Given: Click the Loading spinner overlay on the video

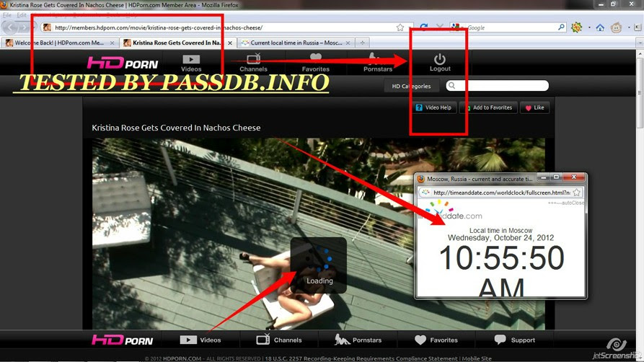Looking at the screenshot, I should [x=318, y=265].
